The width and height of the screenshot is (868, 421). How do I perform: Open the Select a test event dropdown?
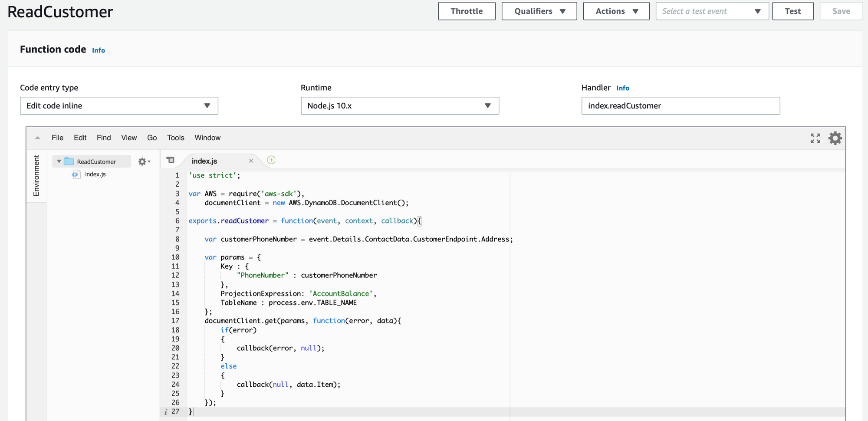(x=712, y=11)
